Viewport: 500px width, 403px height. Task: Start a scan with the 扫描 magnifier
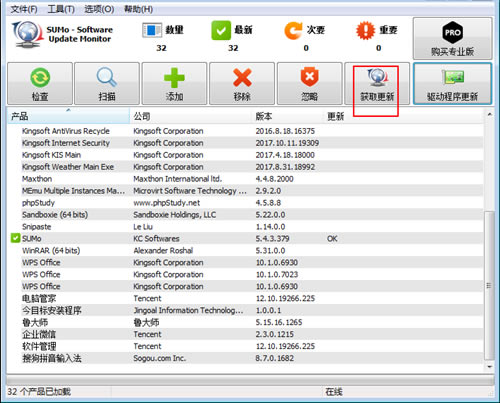[107, 77]
